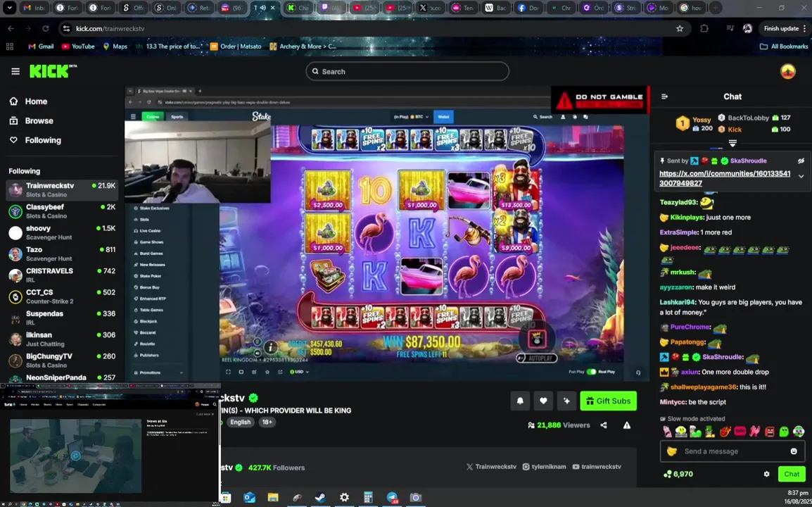This screenshot has width=812, height=507.
Task: Reload the kick.com page
Action: coord(46,28)
